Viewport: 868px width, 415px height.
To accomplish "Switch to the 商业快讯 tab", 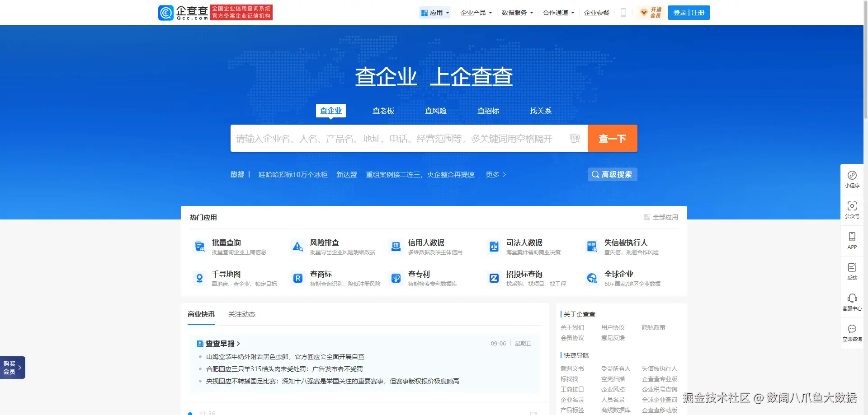I will (201, 314).
